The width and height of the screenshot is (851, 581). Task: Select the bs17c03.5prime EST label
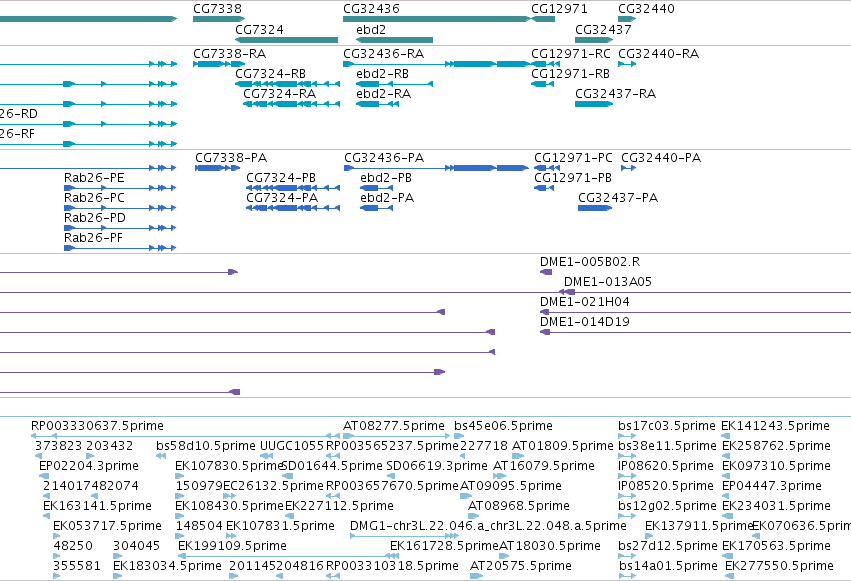[x=667, y=426]
